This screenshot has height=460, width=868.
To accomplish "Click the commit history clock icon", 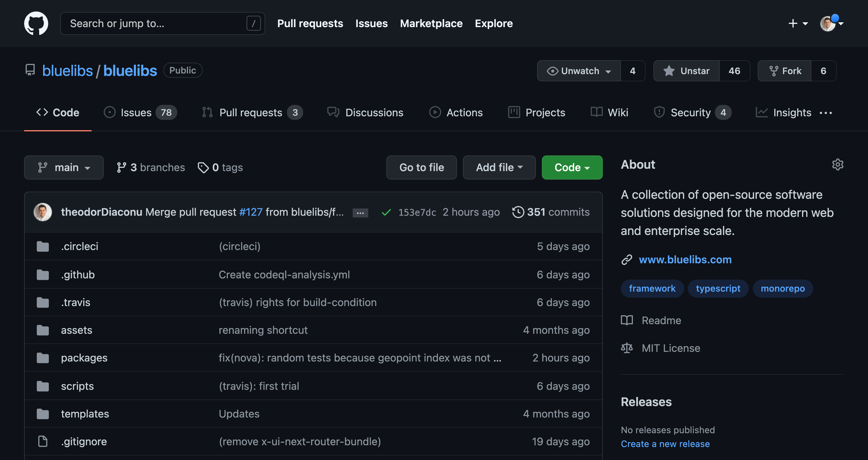I will click(518, 212).
